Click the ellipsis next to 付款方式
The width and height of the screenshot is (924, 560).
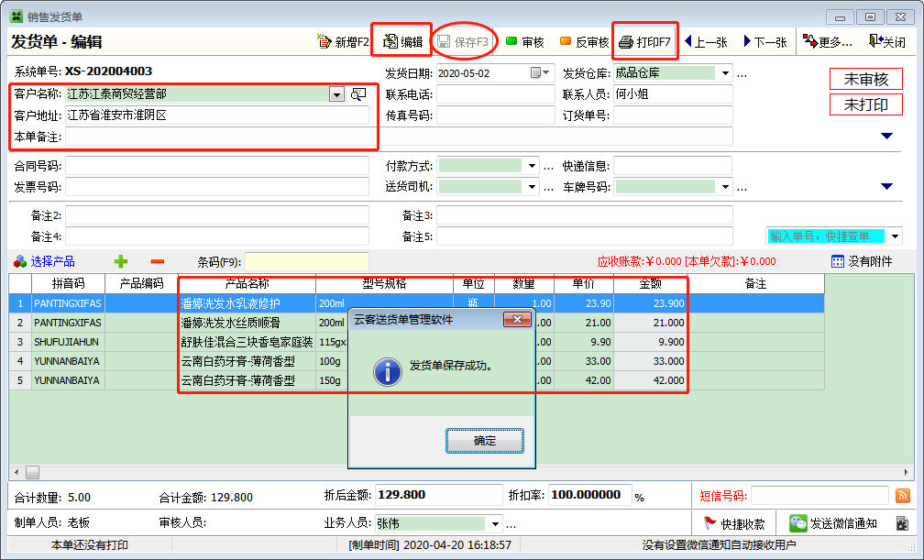548,167
